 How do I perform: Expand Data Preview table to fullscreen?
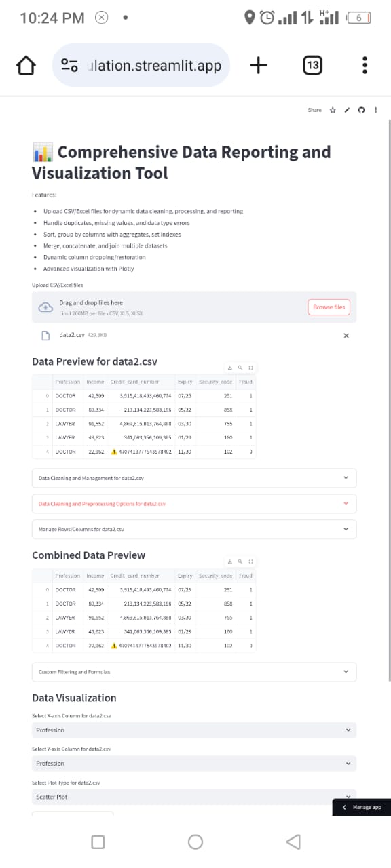pyautogui.click(x=250, y=368)
